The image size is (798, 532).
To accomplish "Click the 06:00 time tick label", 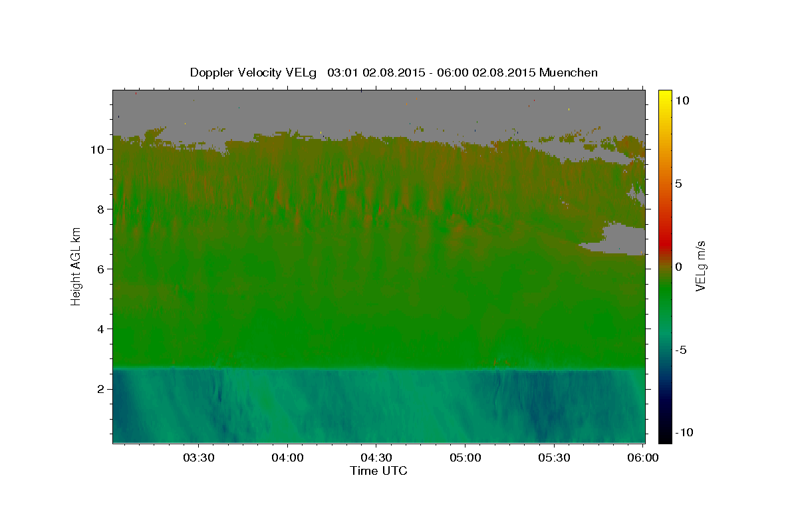I will (643, 458).
